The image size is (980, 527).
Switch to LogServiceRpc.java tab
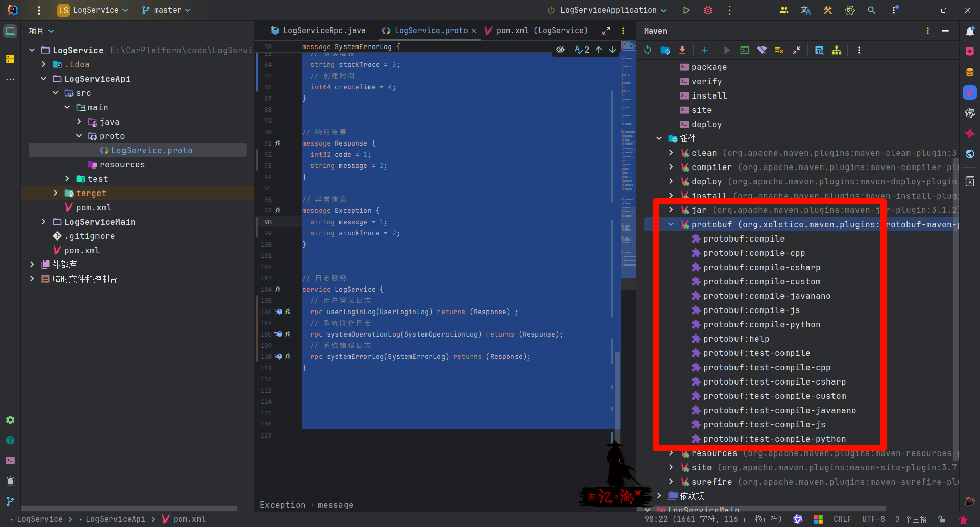pos(318,31)
